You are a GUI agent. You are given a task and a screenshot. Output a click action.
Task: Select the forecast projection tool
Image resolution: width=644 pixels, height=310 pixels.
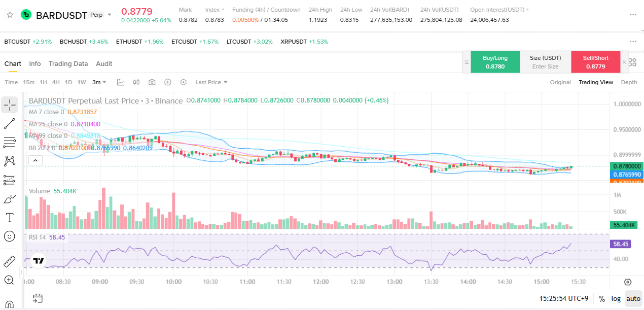(x=10, y=180)
